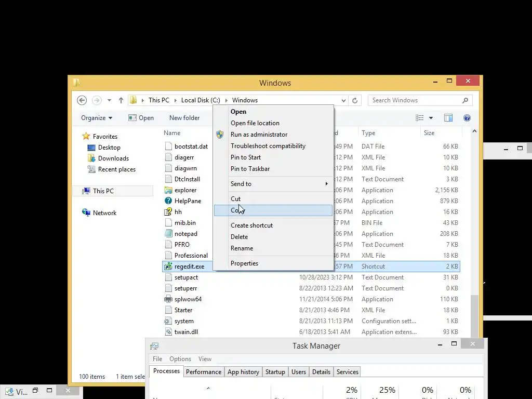The width and height of the screenshot is (532, 399).
Task: Open the Organize dropdown menu
Action: coord(97,118)
